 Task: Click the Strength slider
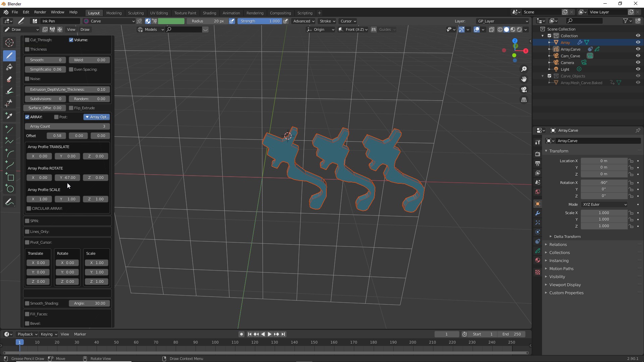click(260, 21)
